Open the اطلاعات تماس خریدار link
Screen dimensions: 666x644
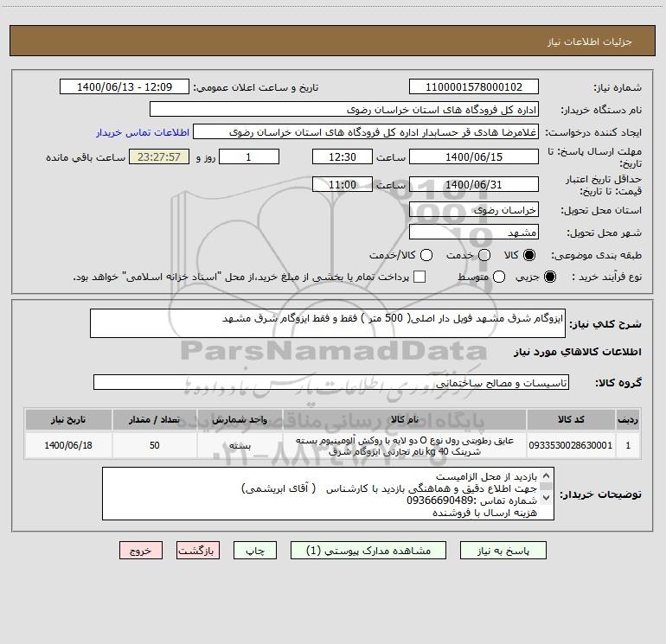point(143,132)
